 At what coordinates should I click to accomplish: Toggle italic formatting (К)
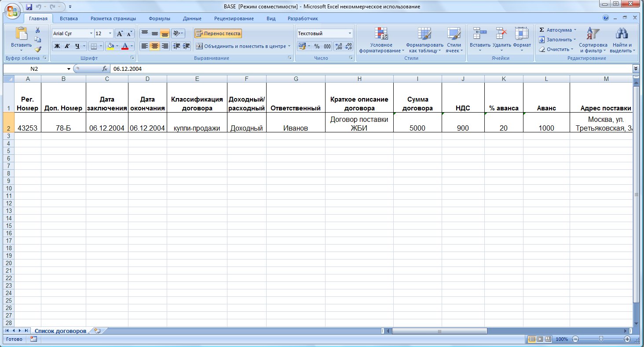67,46
